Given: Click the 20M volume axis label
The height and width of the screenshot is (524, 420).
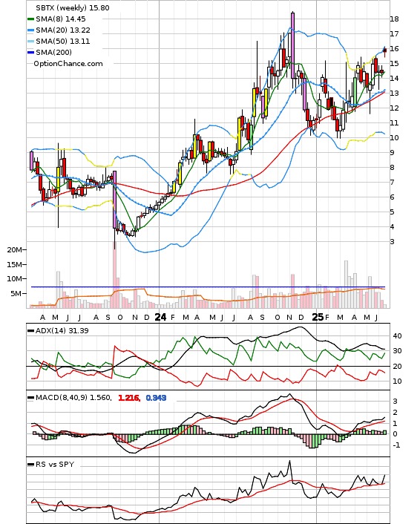Looking at the screenshot, I should [14, 249].
